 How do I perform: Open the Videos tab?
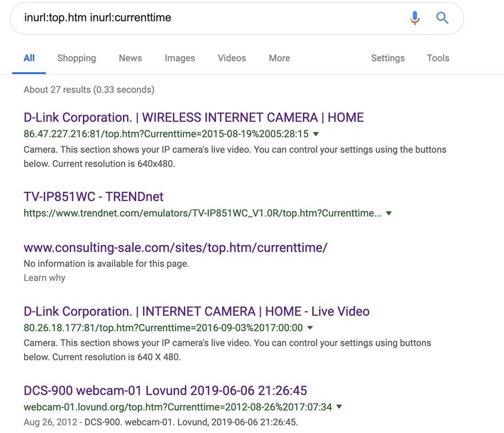[232, 58]
